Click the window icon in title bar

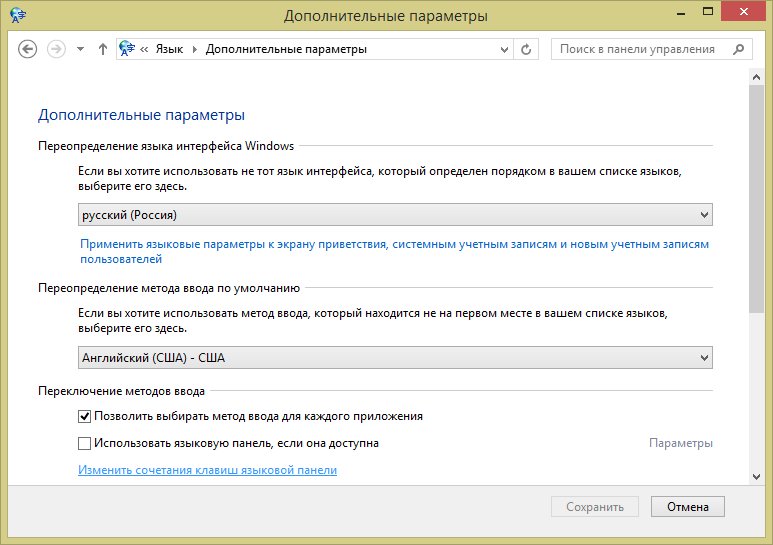click(17, 15)
